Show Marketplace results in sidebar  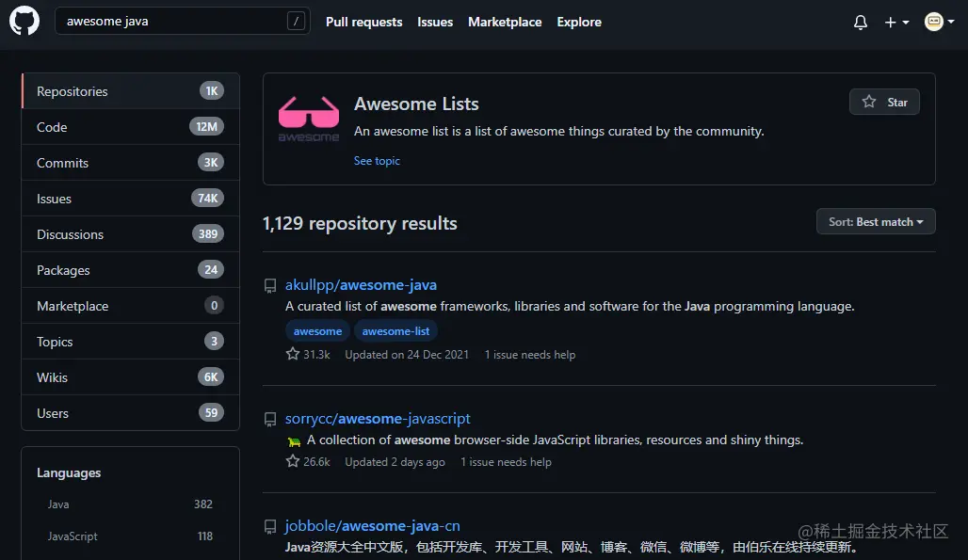click(131, 306)
